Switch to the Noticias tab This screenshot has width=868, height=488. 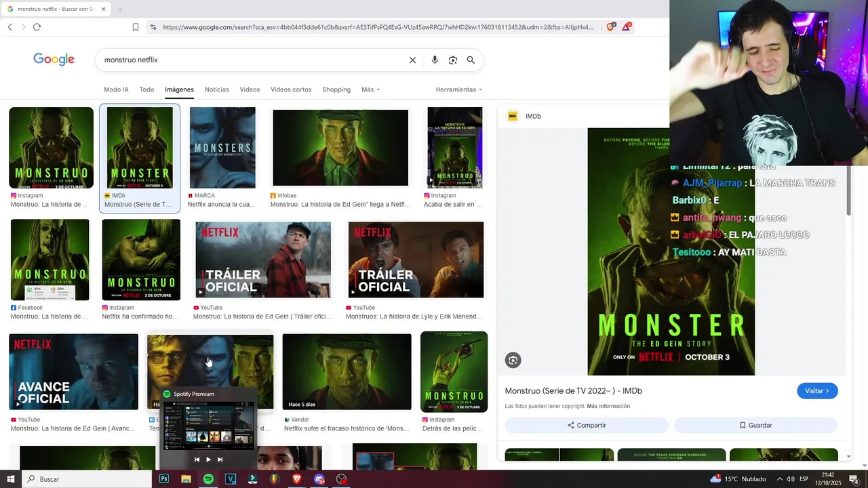tap(217, 89)
